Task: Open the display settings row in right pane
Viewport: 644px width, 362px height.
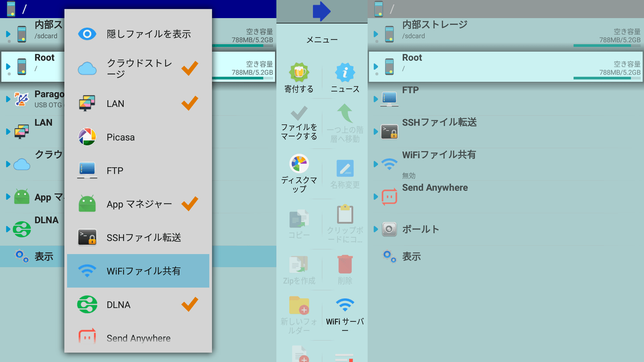Action: coord(411,257)
